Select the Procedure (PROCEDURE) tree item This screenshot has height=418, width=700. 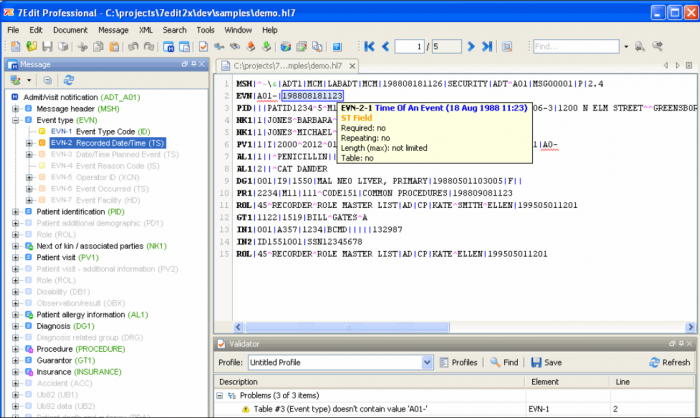coord(81,349)
